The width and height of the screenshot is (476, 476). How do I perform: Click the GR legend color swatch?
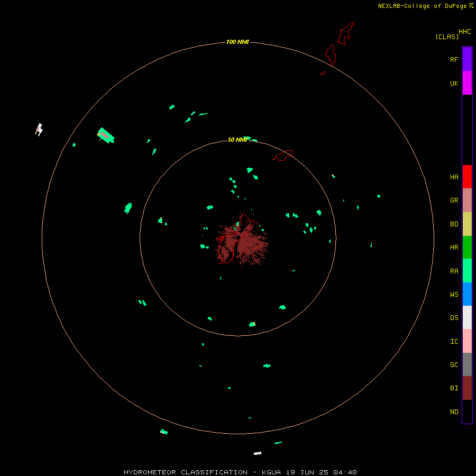(467, 200)
